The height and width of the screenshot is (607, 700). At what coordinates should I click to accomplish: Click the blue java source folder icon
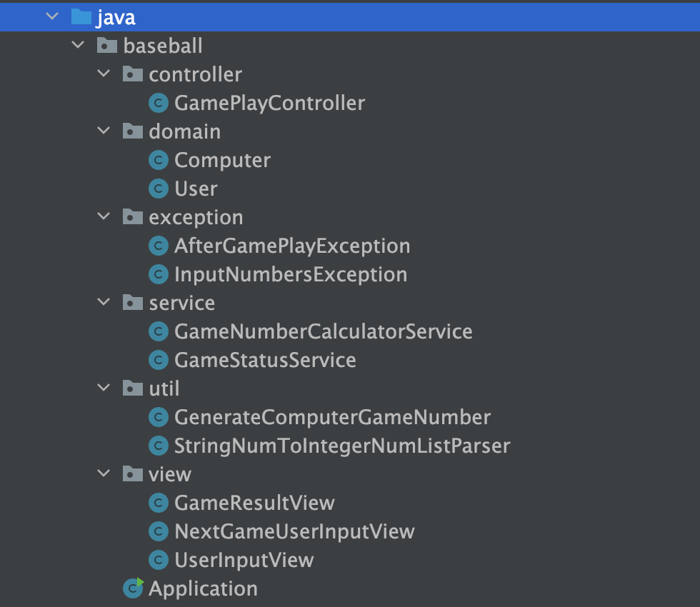[x=81, y=16]
